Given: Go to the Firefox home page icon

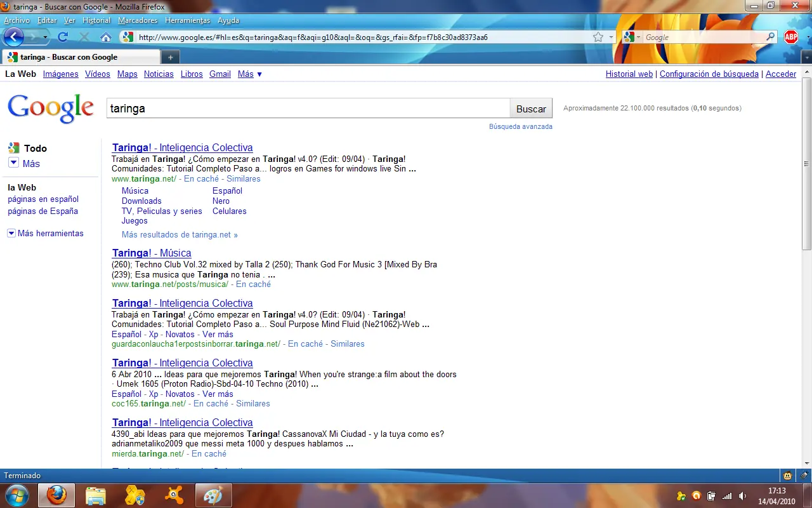Looking at the screenshot, I should click(x=106, y=37).
